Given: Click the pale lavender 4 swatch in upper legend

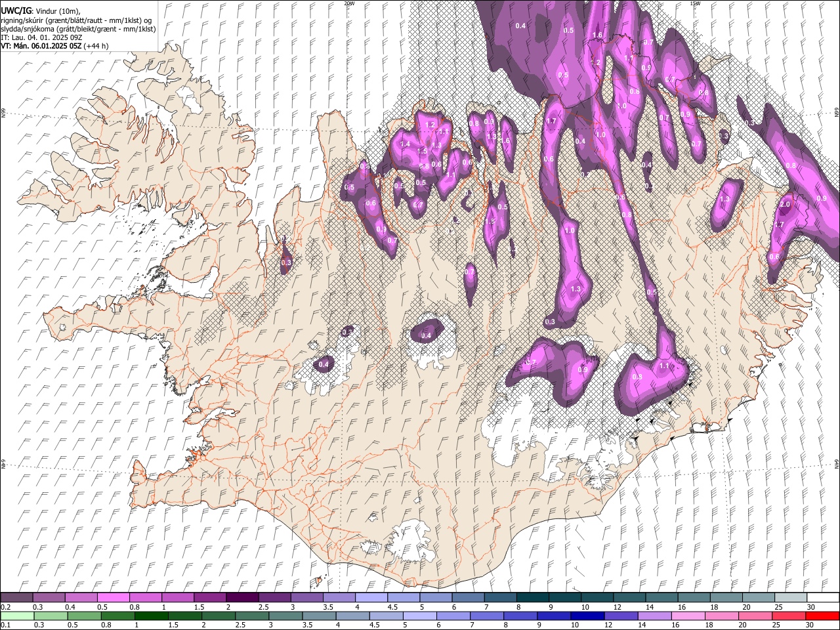Looking at the screenshot, I should 371,597.
